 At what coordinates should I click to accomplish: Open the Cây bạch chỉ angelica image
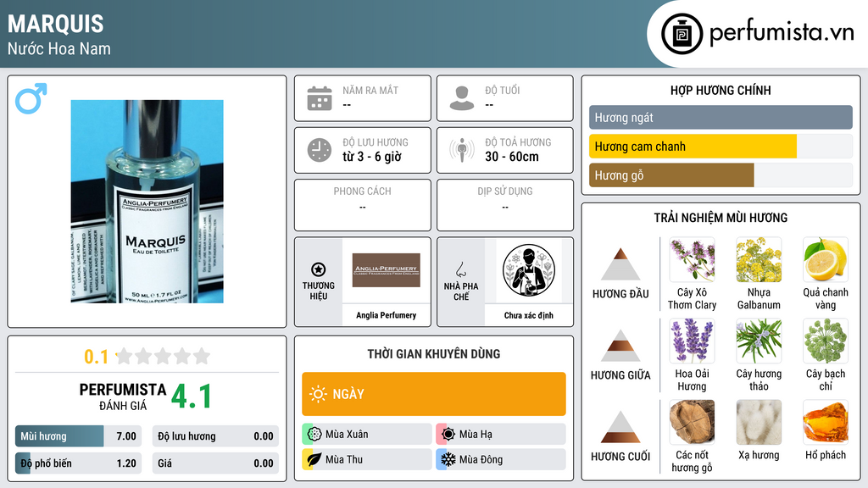point(826,341)
